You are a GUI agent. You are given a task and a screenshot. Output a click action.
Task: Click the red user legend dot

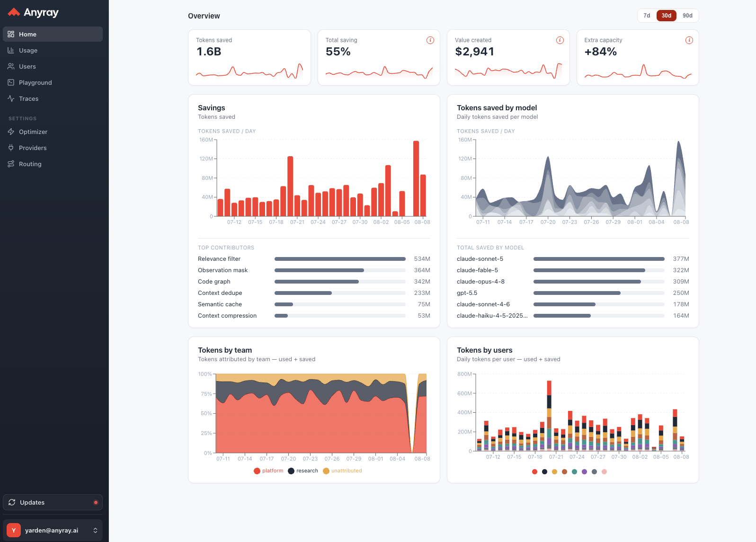pyautogui.click(x=534, y=471)
